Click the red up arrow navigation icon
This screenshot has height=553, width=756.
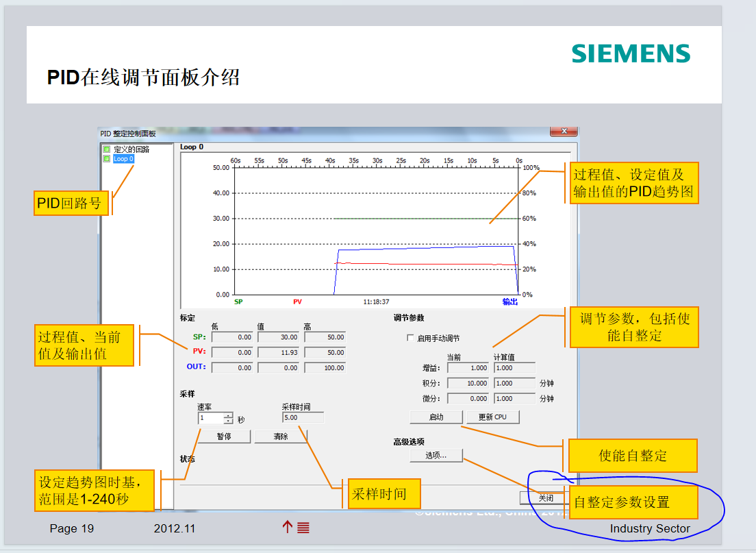coord(288,527)
